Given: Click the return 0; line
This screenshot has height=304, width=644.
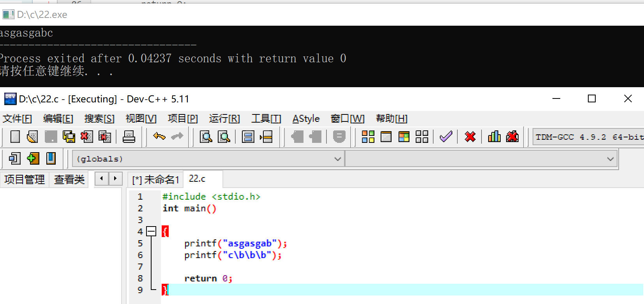Looking at the screenshot, I should point(208,278).
